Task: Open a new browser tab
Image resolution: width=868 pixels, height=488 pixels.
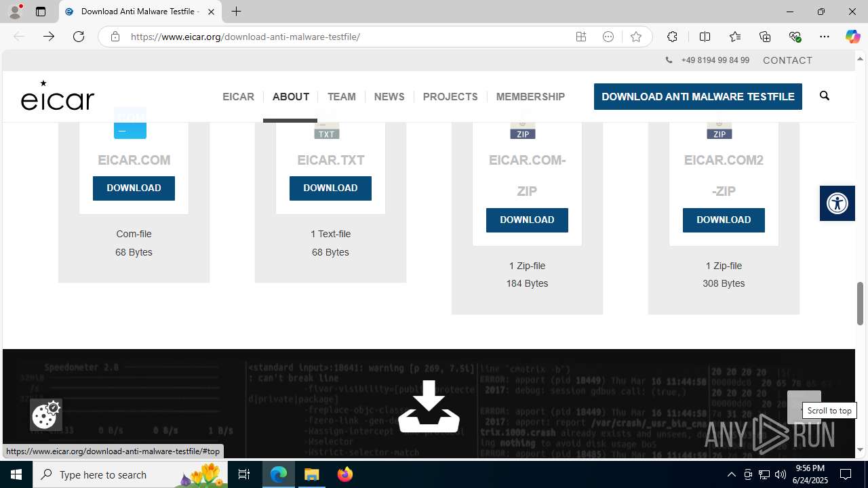Action: [236, 12]
